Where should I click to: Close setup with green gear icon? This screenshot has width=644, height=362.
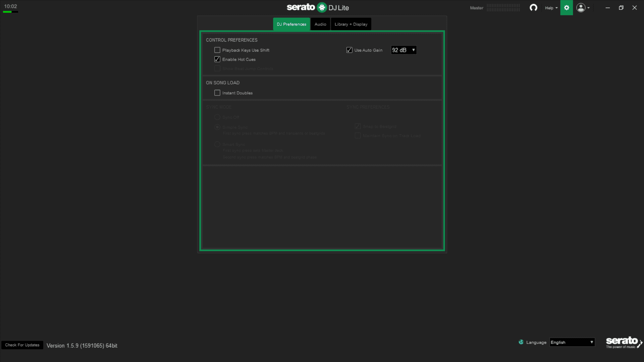tap(567, 8)
